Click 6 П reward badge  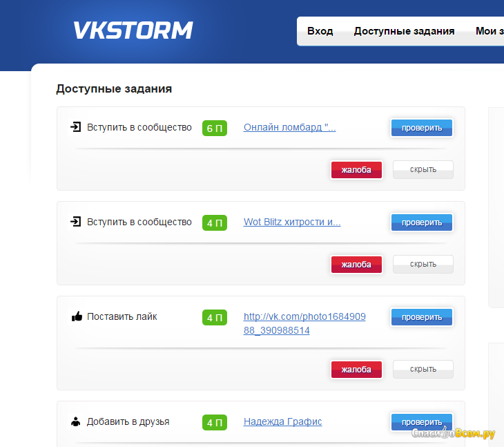pyautogui.click(x=215, y=128)
